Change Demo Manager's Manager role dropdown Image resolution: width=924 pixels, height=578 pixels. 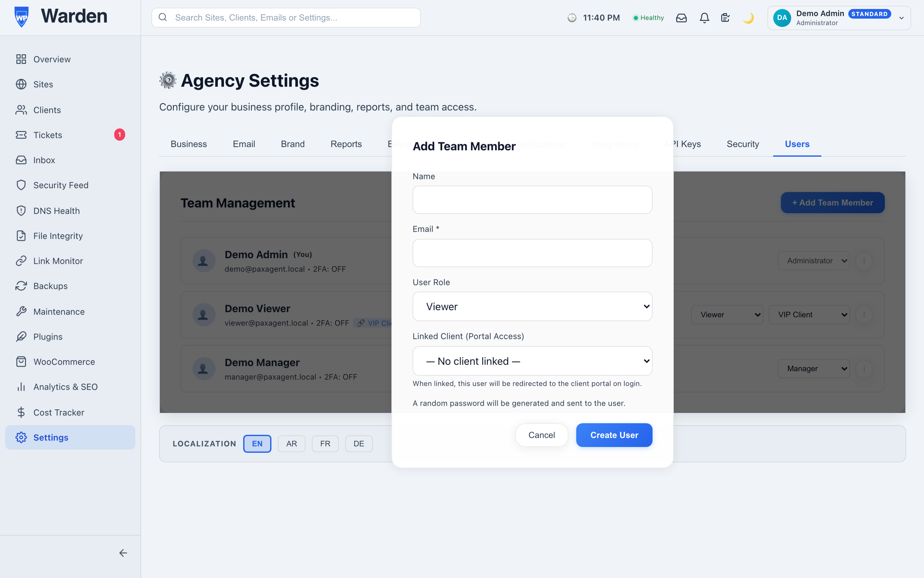pos(814,369)
